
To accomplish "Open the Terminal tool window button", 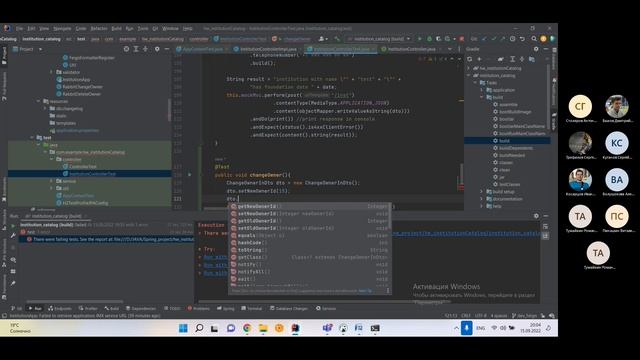I will click(252, 309).
